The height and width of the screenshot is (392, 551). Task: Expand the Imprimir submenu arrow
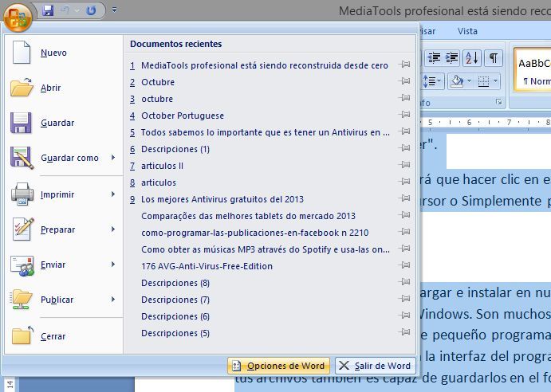tap(113, 194)
